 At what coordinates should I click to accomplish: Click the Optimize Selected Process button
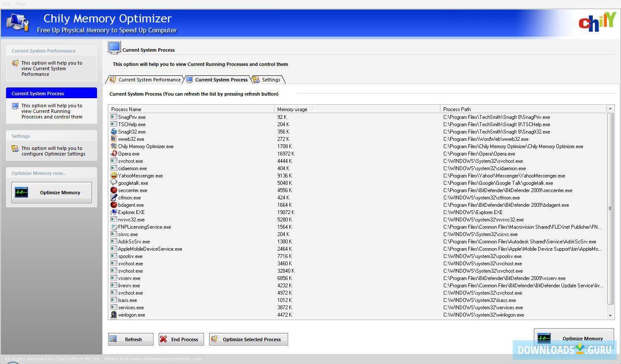point(248,339)
